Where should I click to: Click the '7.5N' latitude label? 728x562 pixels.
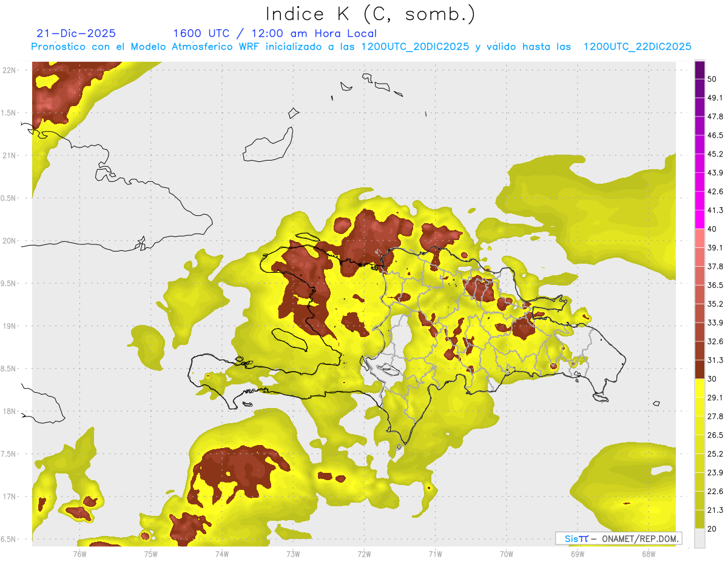8,454
